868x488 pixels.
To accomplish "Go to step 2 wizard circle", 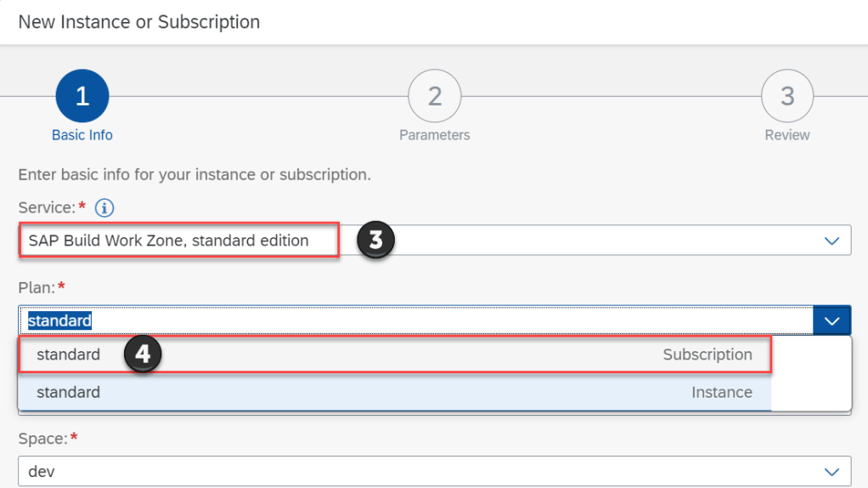I will (434, 96).
